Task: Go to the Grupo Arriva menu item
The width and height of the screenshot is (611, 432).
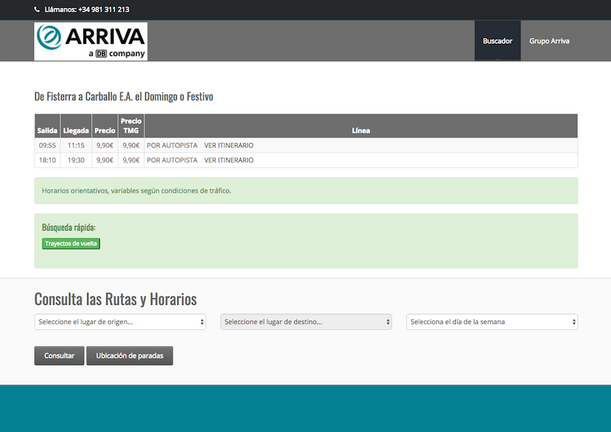Action: point(549,41)
